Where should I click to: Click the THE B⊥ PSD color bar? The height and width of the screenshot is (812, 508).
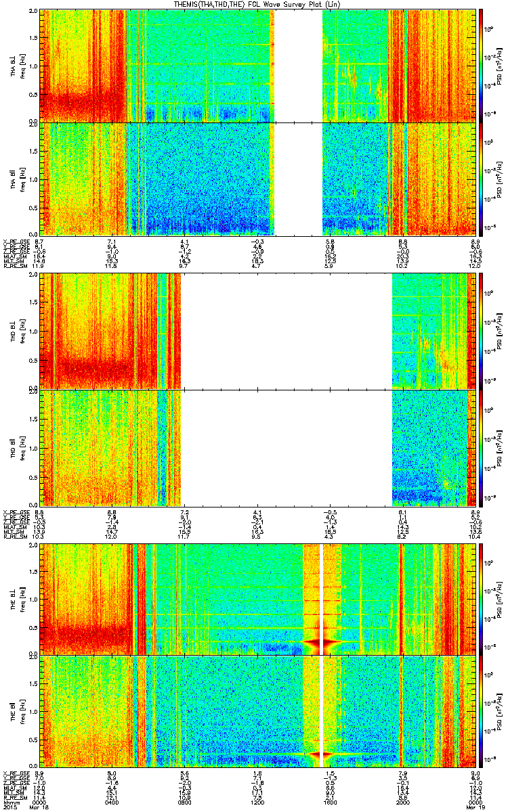482,600
